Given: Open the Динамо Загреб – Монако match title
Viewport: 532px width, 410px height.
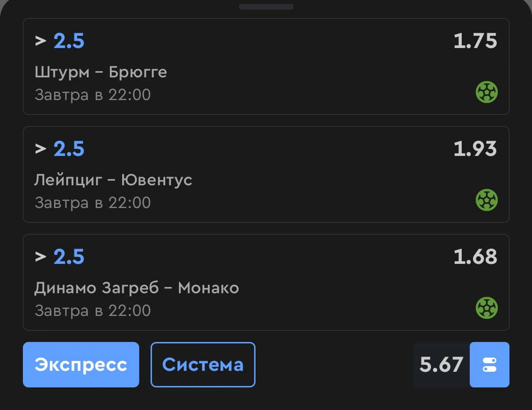Looking at the screenshot, I should pyautogui.click(x=137, y=288).
